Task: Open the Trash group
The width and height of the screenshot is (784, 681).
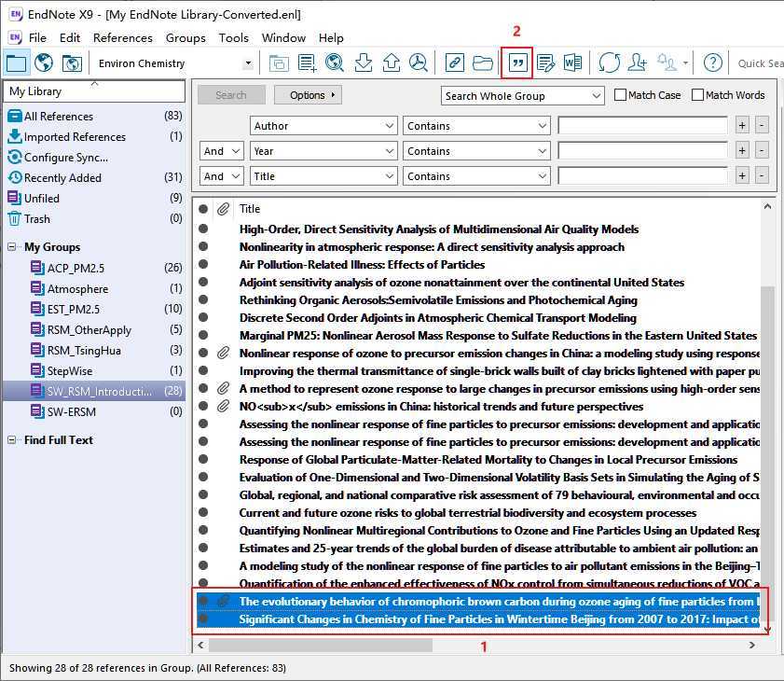Action: (94, 218)
